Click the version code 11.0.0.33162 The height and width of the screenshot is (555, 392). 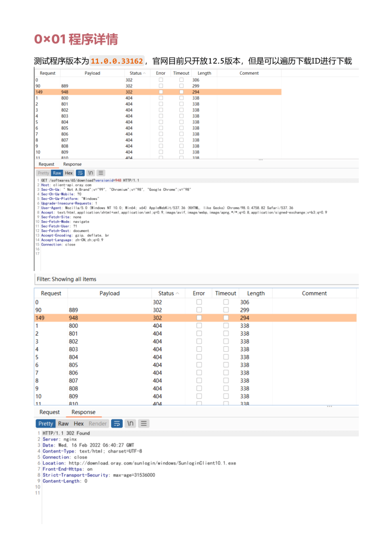[116, 61]
